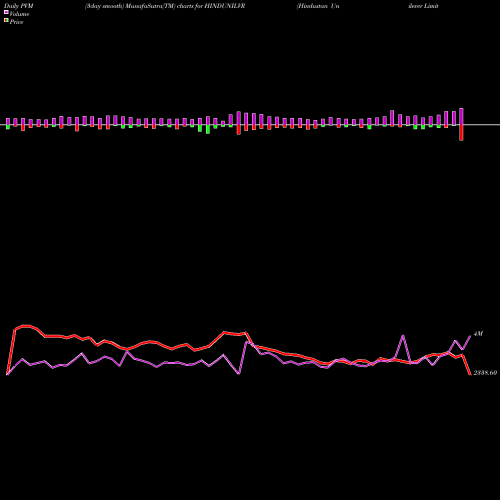Screen dimensions: 500x500
Task: Click the Price legend label
Action: (16, 22)
